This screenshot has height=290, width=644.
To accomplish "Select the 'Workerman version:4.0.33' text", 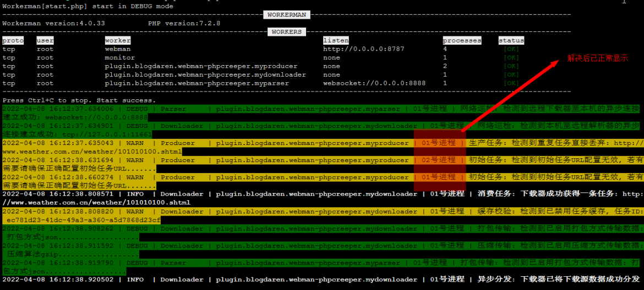I will (53, 24).
